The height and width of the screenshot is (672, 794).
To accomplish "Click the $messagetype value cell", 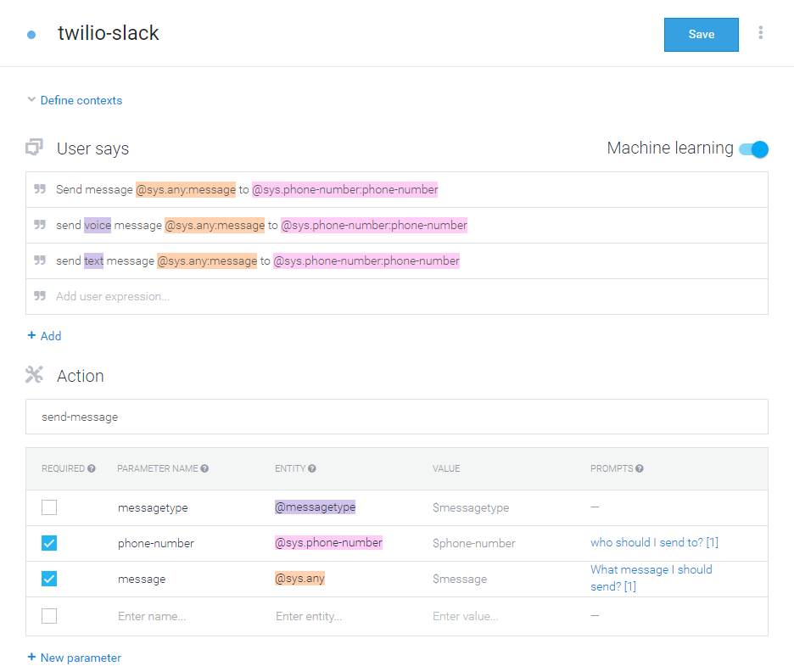I will pyautogui.click(x=471, y=508).
